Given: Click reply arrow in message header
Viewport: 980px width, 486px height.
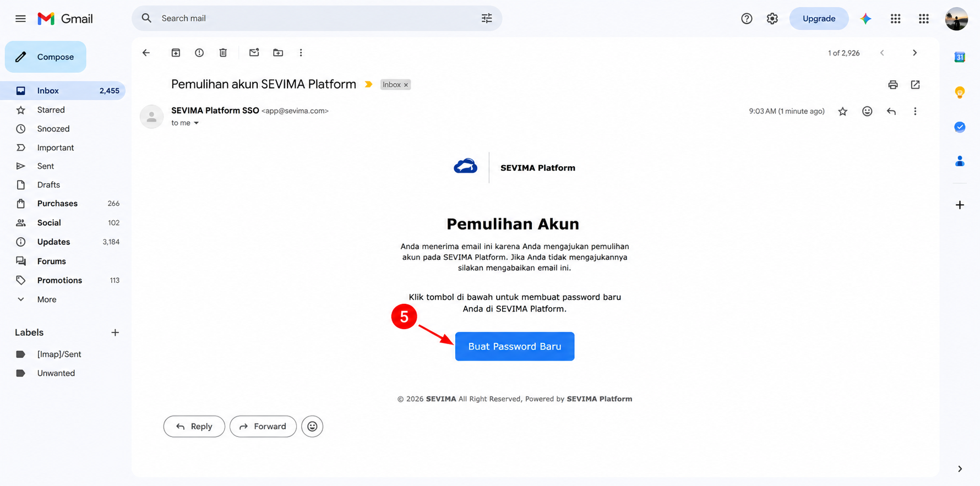Looking at the screenshot, I should pos(891,111).
